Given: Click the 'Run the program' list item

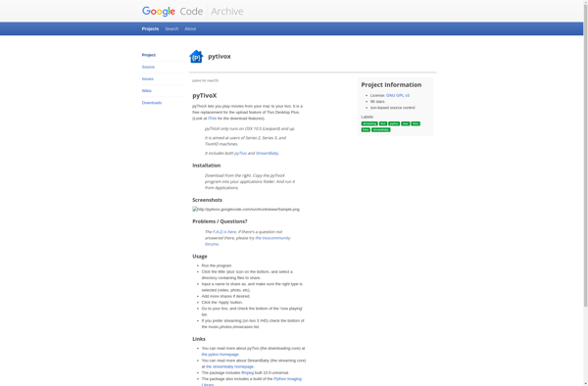Looking at the screenshot, I should click(217, 265).
